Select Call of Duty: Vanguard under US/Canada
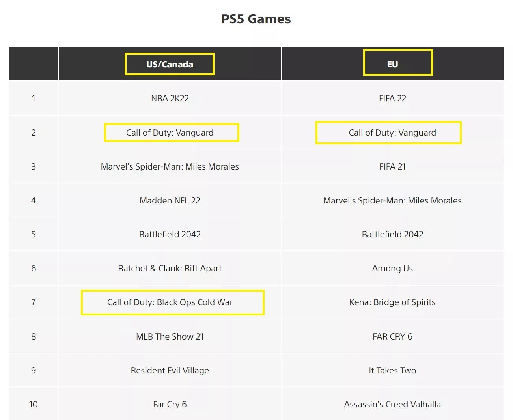The width and height of the screenshot is (513, 420). [x=170, y=133]
